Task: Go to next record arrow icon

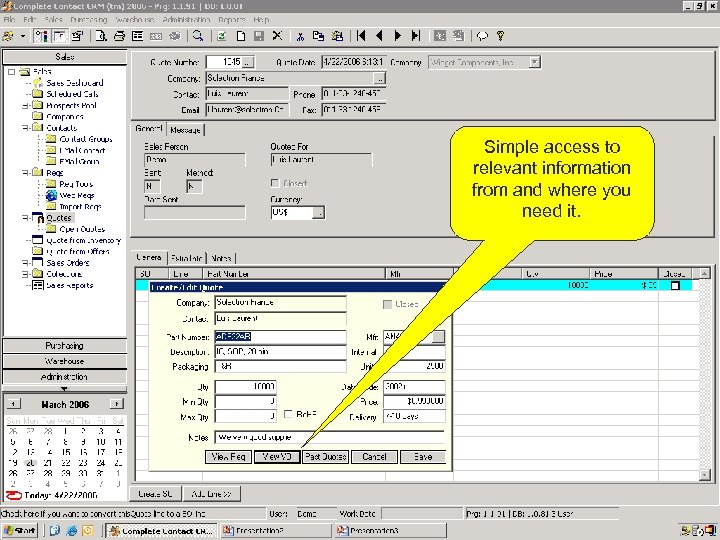Action: click(x=398, y=36)
